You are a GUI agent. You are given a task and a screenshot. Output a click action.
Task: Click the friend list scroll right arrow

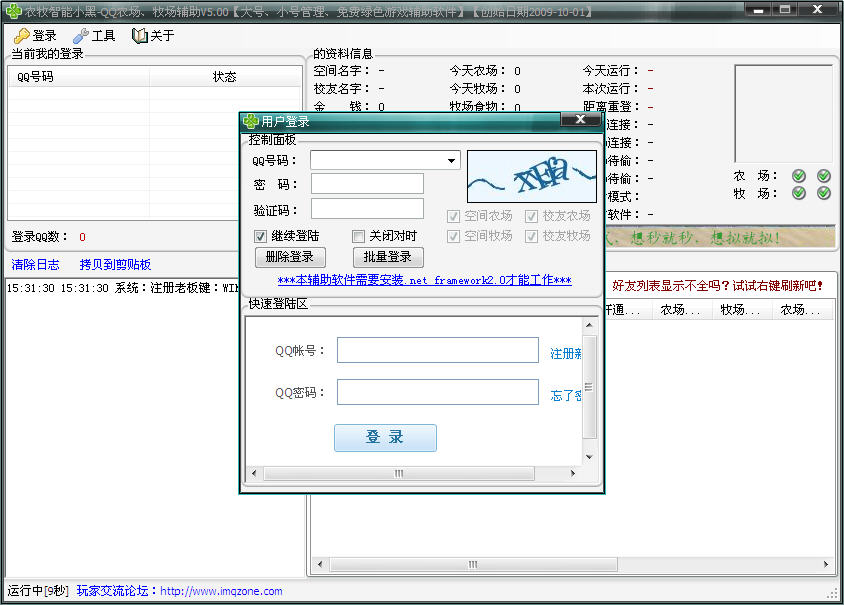pyautogui.click(x=826, y=564)
